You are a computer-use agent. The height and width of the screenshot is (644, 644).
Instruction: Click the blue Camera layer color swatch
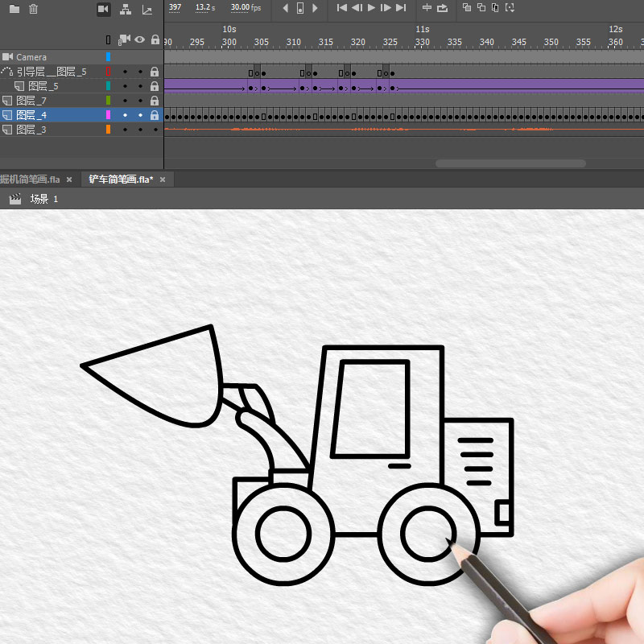point(108,56)
